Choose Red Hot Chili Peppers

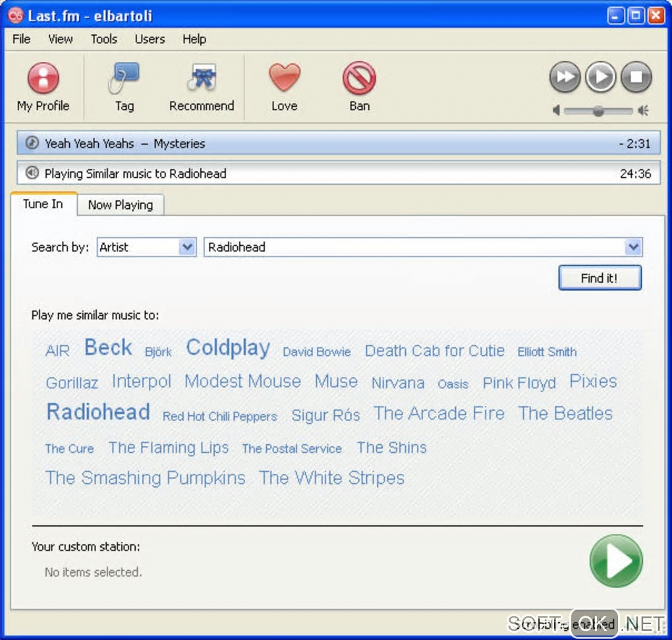(x=220, y=417)
